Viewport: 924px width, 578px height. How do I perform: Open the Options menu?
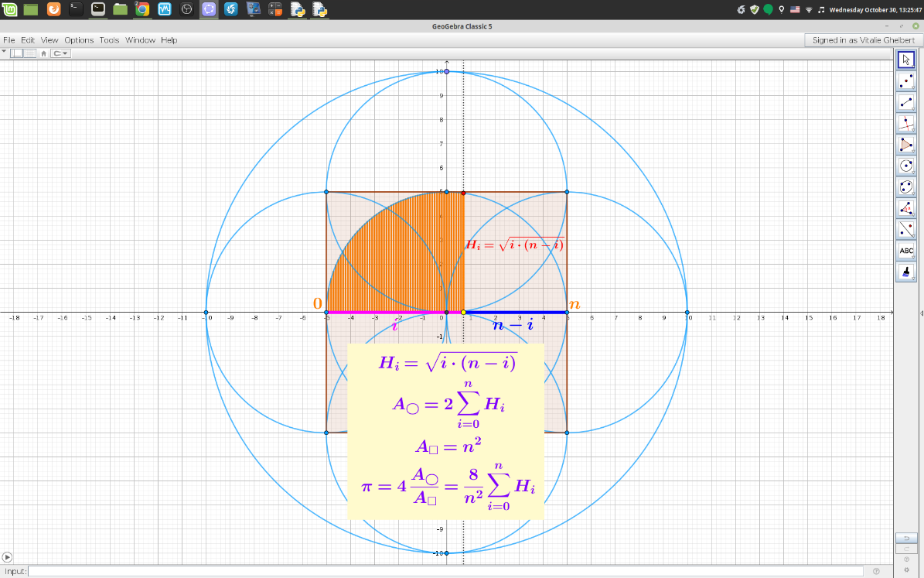point(79,40)
